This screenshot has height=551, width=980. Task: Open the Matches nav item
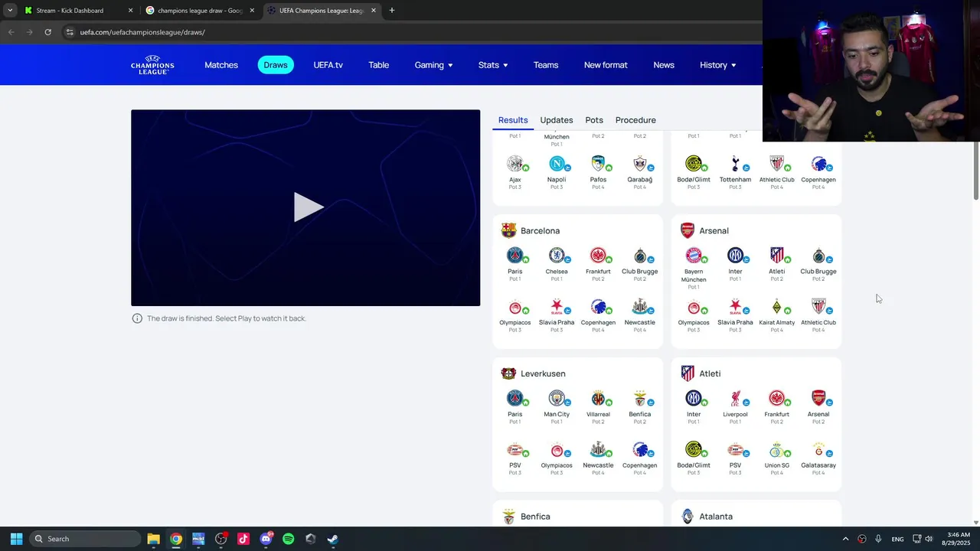point(221,65)
